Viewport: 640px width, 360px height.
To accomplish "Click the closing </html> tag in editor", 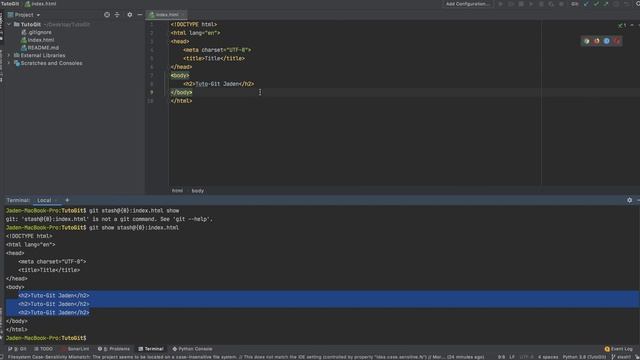I will point(181,101).
